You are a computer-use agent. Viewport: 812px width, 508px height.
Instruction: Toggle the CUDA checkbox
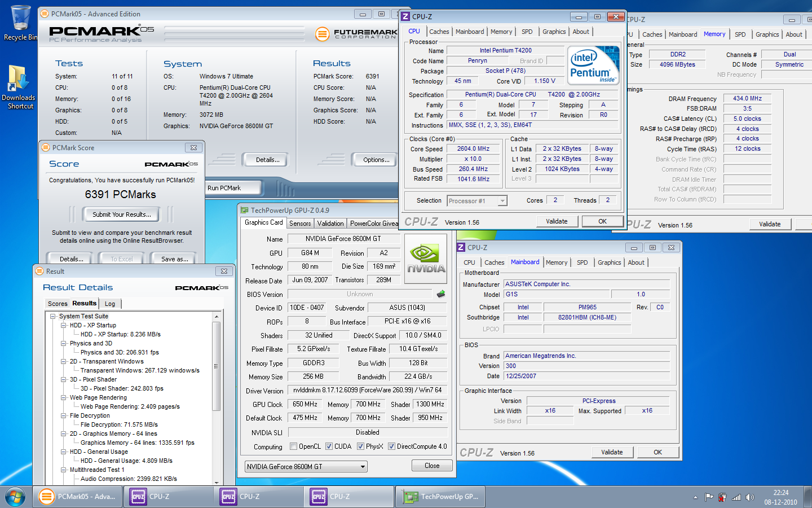click(329, 446)
